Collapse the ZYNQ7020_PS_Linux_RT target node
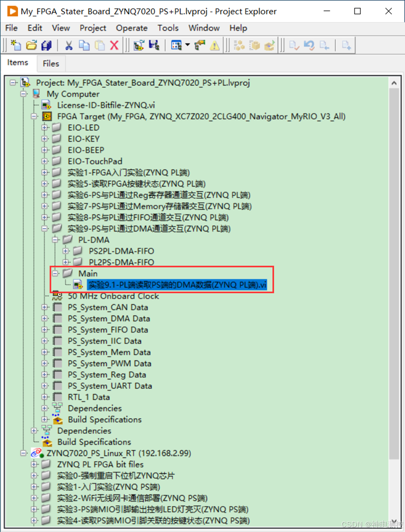The image size is (405, 532). coord(24,453)
